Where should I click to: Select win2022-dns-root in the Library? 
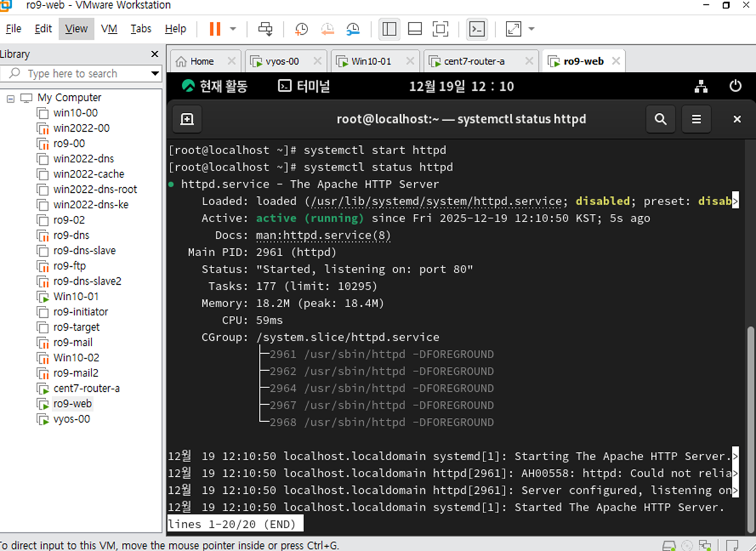point(95,189)
